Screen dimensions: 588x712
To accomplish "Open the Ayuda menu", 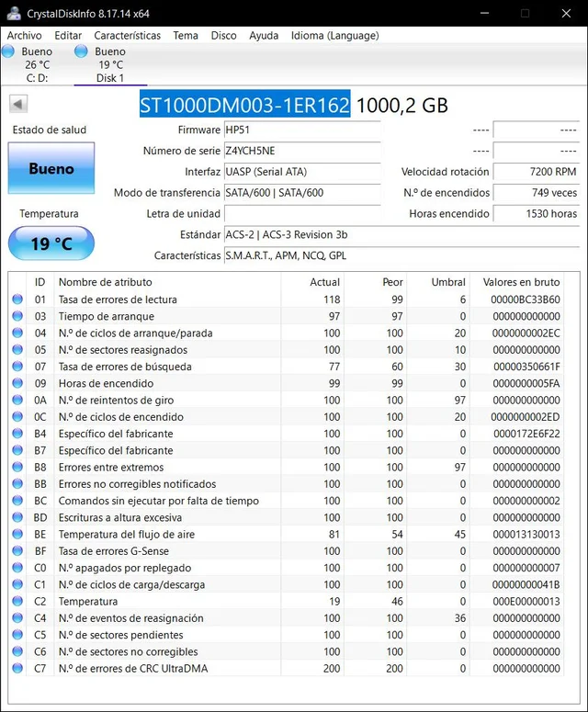I will coord(264,36).
